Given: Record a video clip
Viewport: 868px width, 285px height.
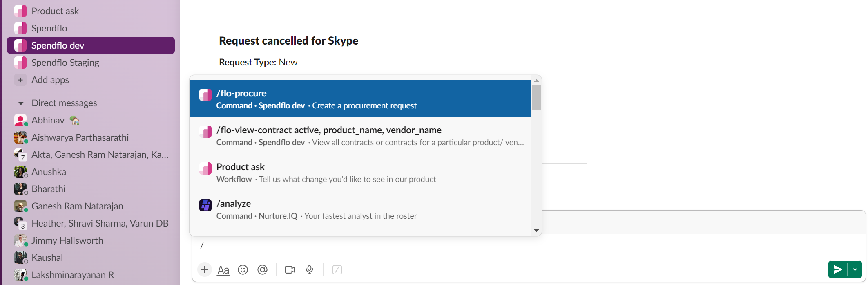Looking at the screenshot, I should [x=290, y=269].
